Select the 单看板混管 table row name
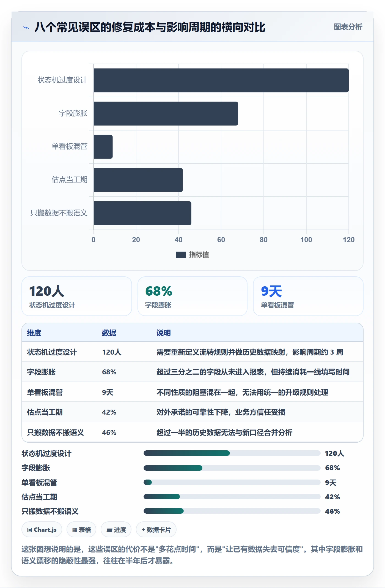The image size is (385, 588). click(45, 392)
